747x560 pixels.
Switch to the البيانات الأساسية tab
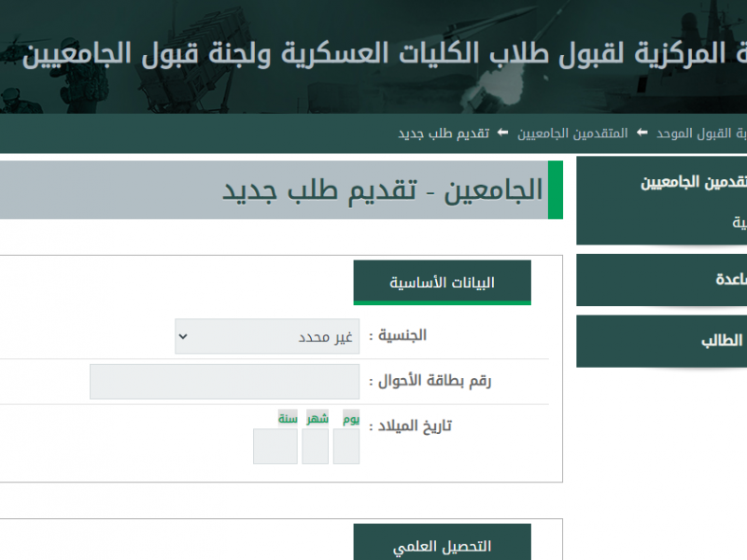tap(442, 283)
